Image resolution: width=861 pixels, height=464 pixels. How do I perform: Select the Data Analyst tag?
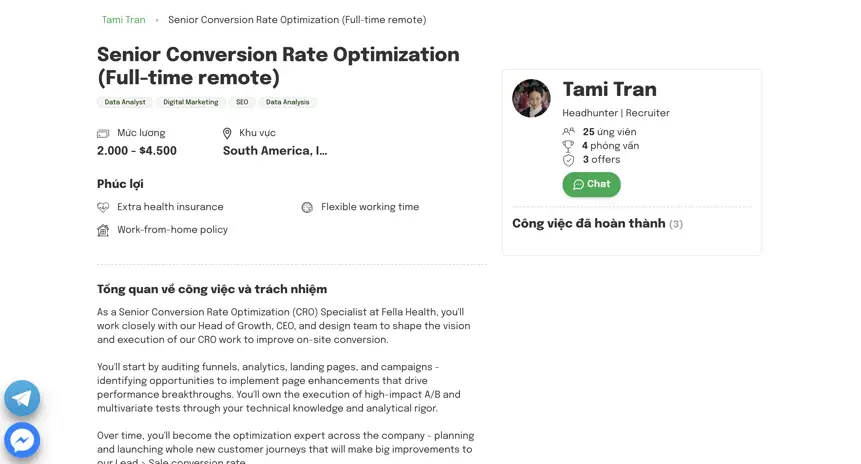[124, 102]
